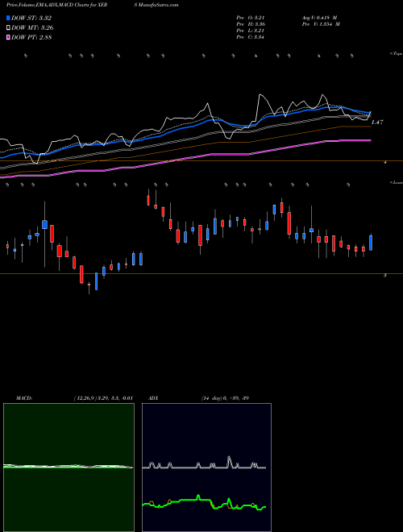Screen dimensions: 403x532
Task: Click the ADX (14 day) values text
Action: tap(225, 398)
